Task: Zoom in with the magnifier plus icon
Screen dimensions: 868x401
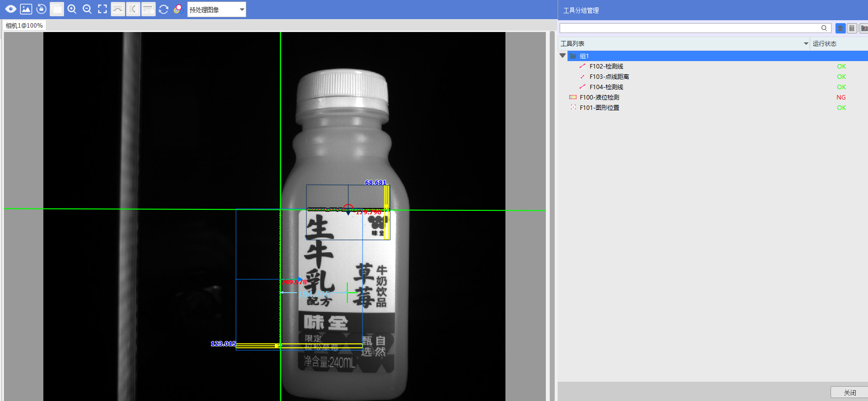Action: [x=72, y=9]
